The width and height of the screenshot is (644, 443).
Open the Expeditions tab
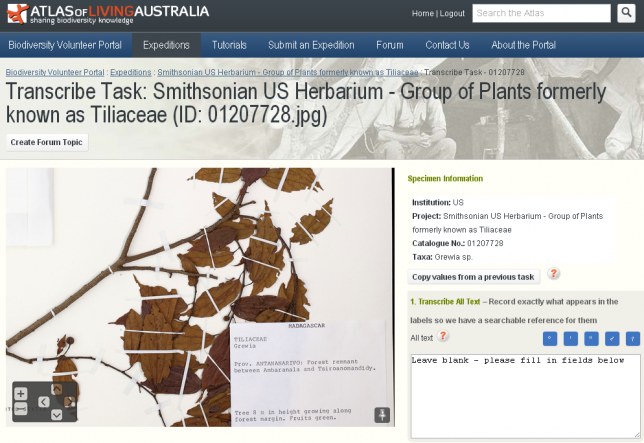coord(166,45)
